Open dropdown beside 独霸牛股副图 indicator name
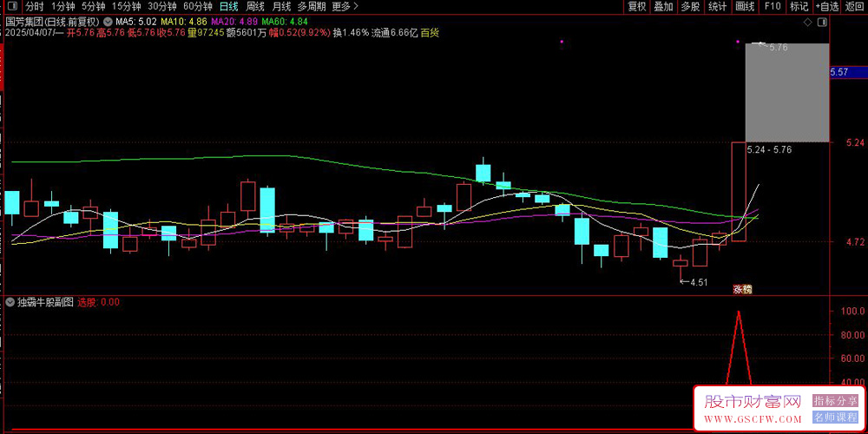The width and height of the screenshot is (868, 434). click(x=10, y=302)
